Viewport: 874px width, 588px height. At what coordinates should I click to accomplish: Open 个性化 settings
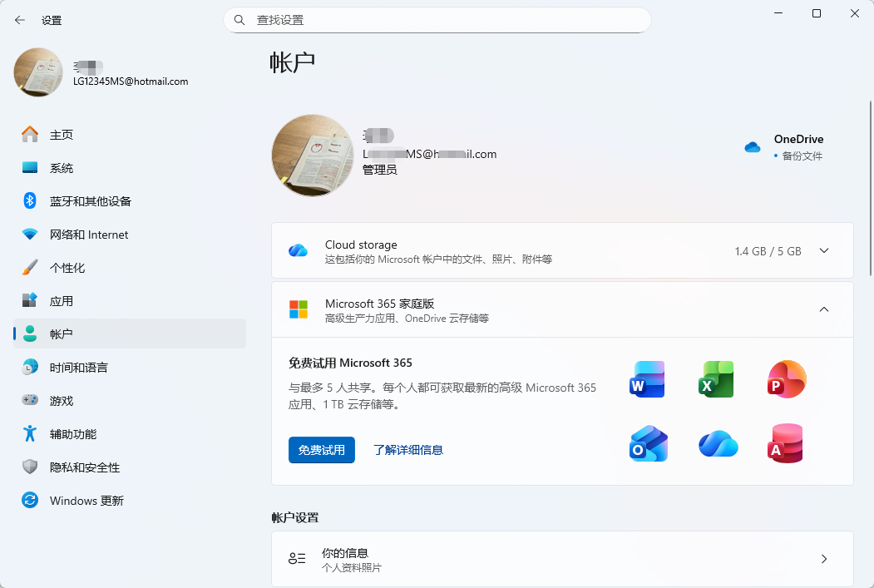click(x=130, y=268)
